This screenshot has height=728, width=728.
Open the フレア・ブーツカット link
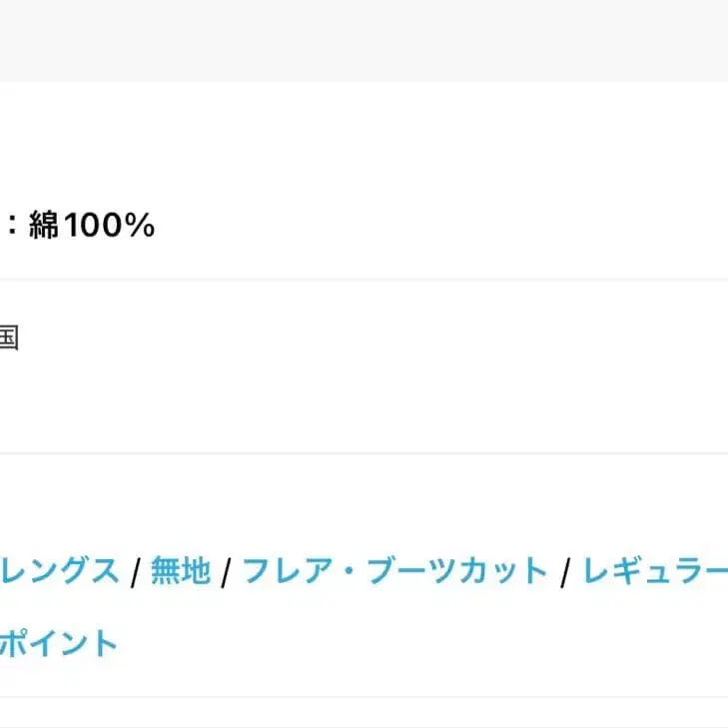[x=395, y=571]
